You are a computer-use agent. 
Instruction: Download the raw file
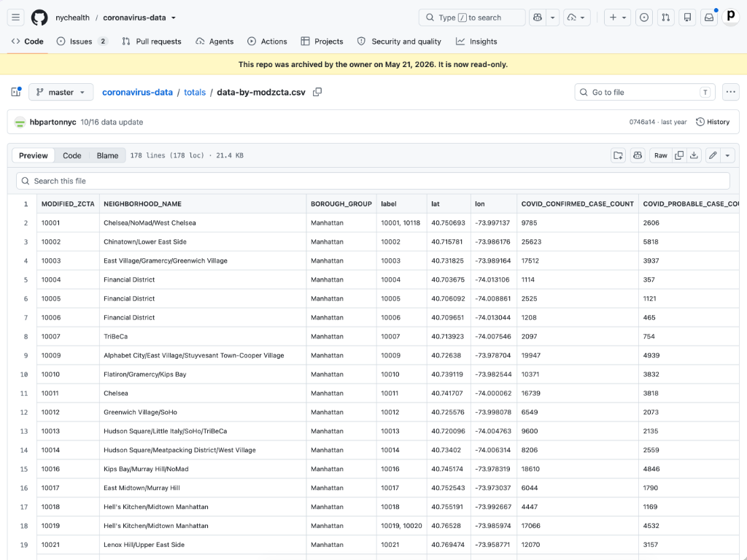point(694,155)
